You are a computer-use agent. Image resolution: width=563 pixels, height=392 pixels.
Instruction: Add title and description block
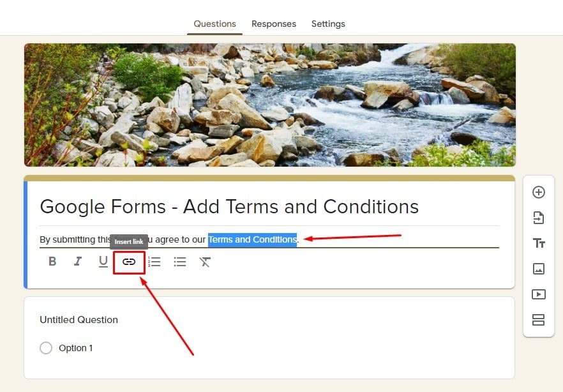[539, 243]
